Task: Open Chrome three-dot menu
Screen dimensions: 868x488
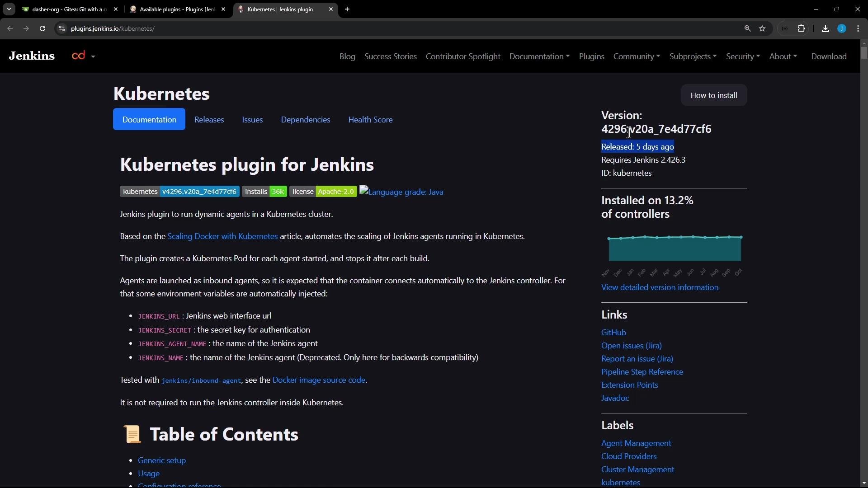Action: pos(858,28)
